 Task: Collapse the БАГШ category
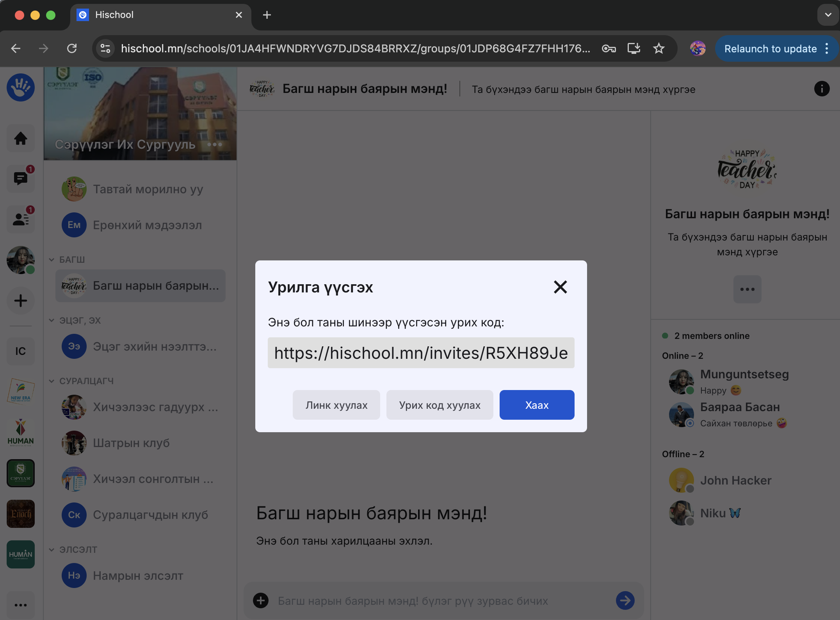[x=52, y=260]
